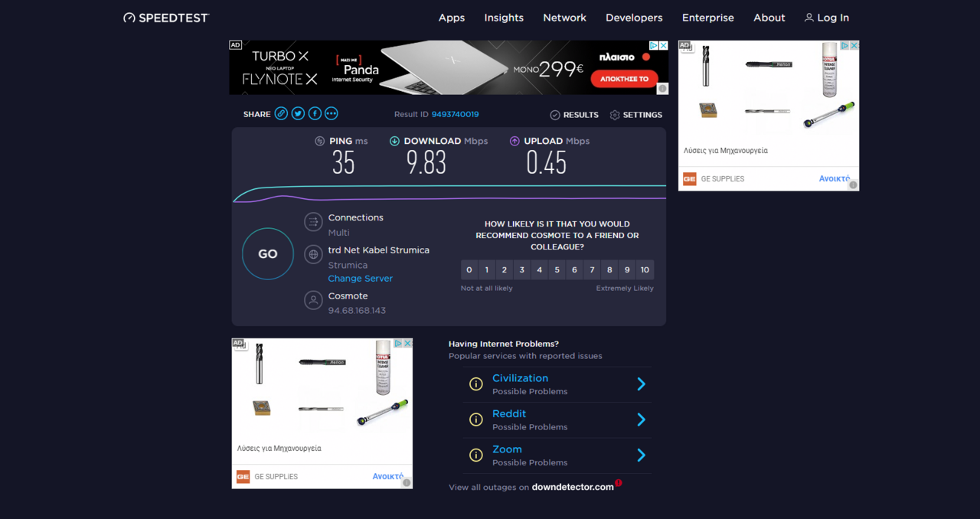
Task: Click the server globe icon
Action: (x=313, y=254)
